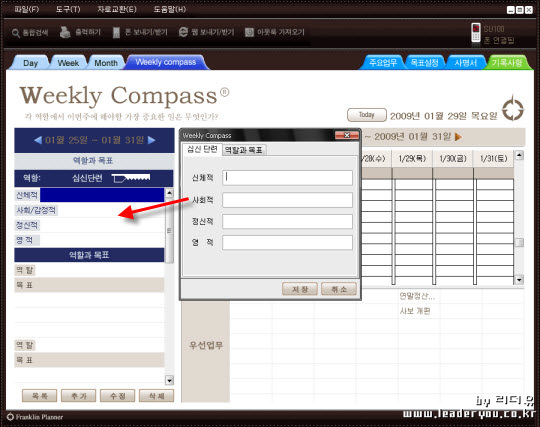The image size is (540, 427).
Task: Close the Weekly Compass dialog
Action: tap(347, 135)
